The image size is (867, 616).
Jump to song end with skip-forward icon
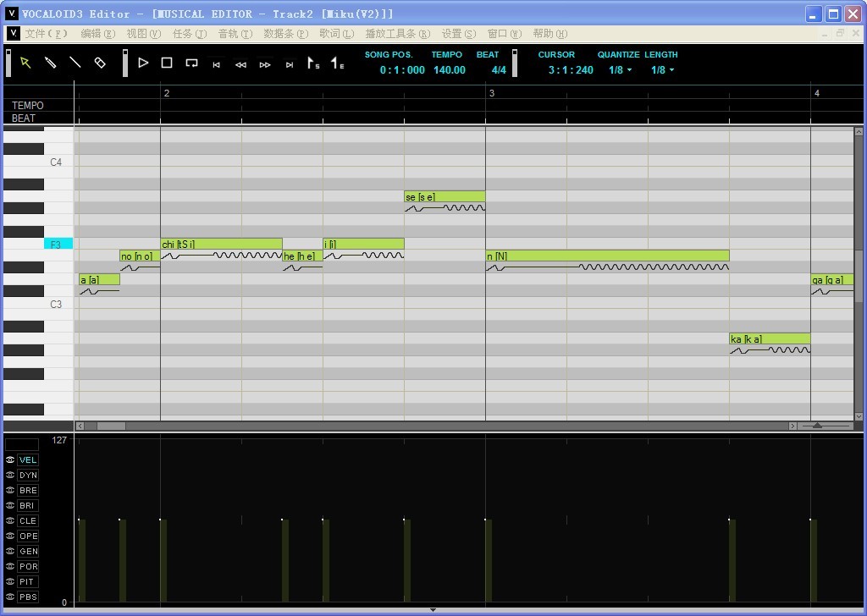pyautogui.click(x=290, y=64)
